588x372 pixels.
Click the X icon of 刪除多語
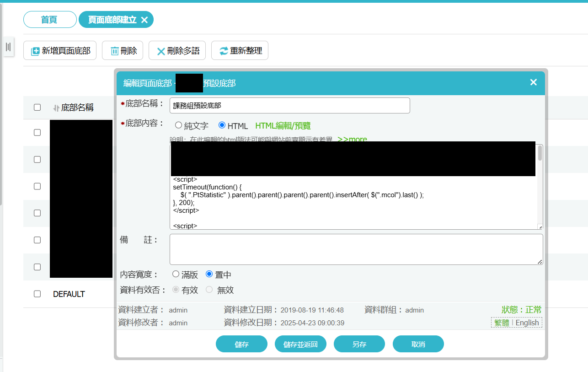(x=161, y=51)
